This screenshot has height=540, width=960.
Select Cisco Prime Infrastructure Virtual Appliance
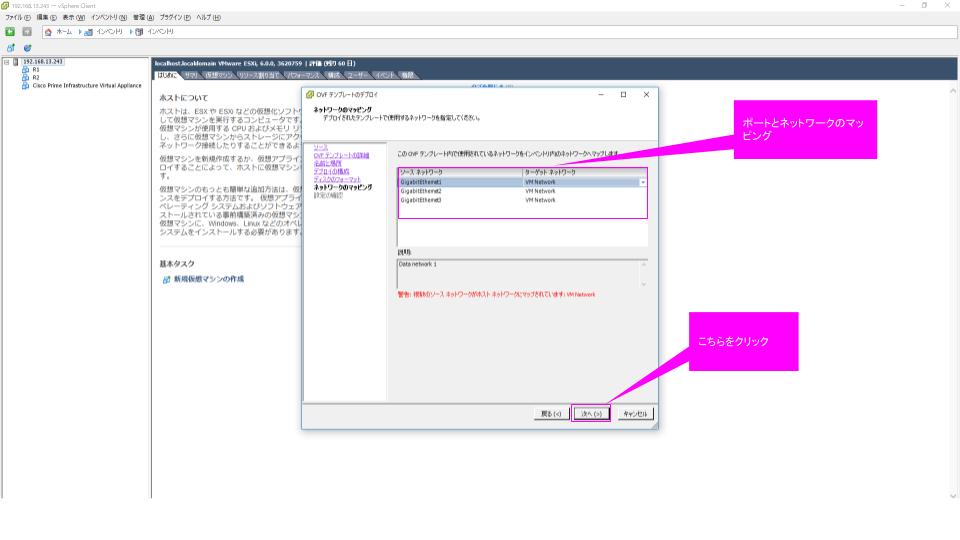click(87, 86)
